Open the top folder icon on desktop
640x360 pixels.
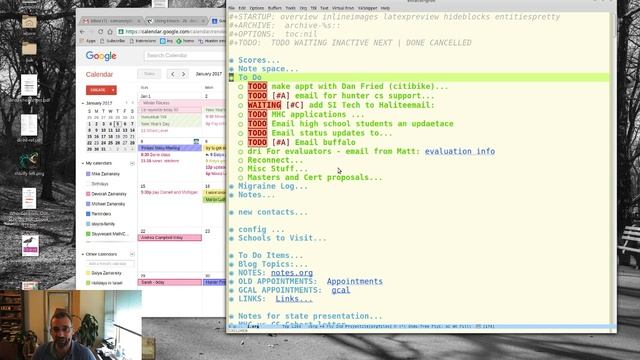(x=29, y=22)
